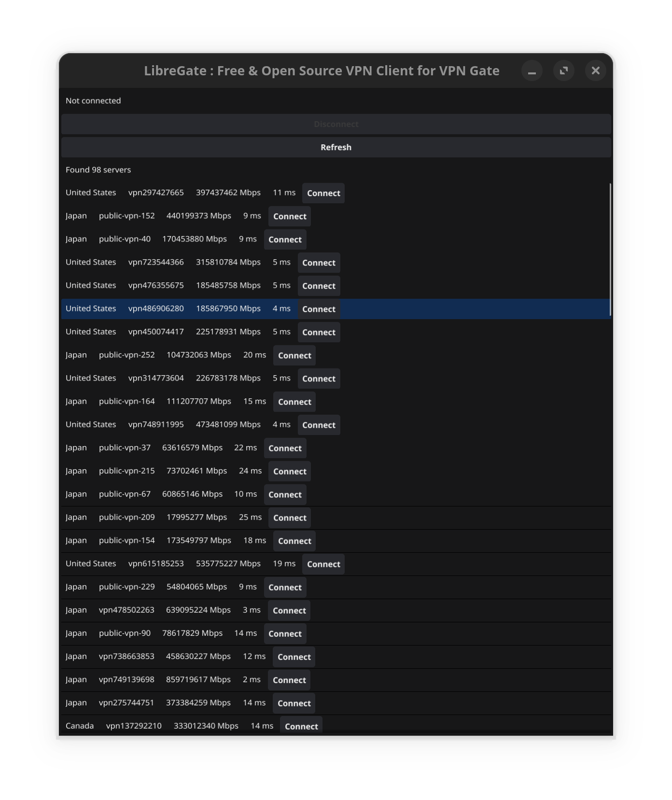
Task: Connect to Japan public-vpn-40
Action: click(x=285, y=239)
